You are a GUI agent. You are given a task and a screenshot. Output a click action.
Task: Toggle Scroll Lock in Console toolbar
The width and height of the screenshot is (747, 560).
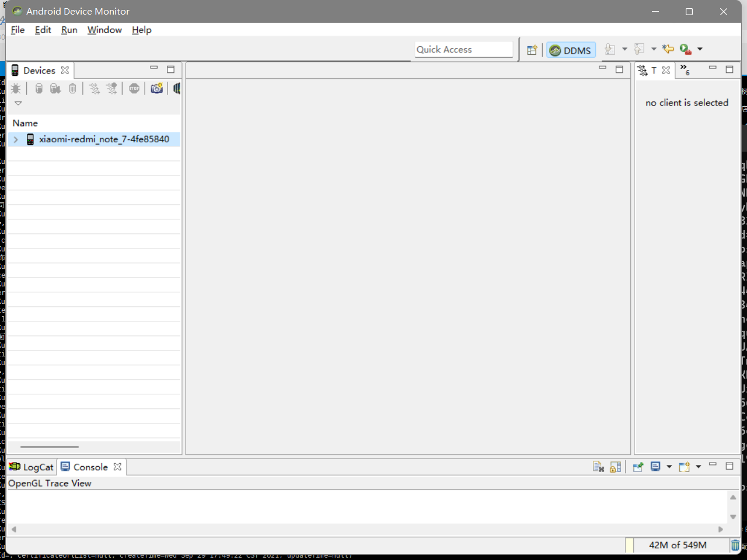pyautogui.click(x=615, y=467)
